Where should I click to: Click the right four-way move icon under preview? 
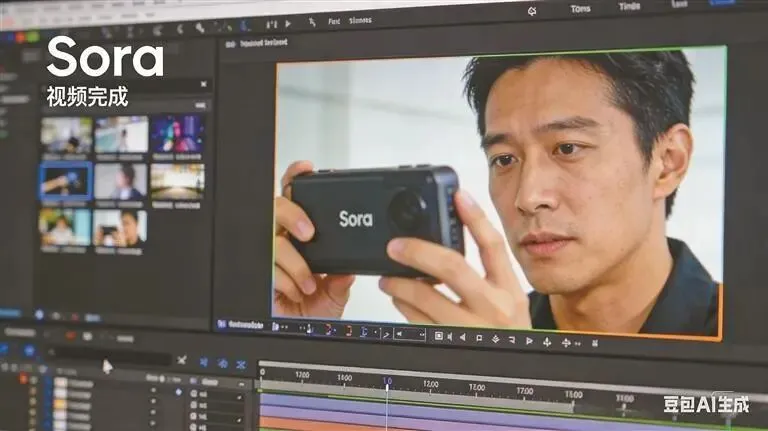click(566, 343)
